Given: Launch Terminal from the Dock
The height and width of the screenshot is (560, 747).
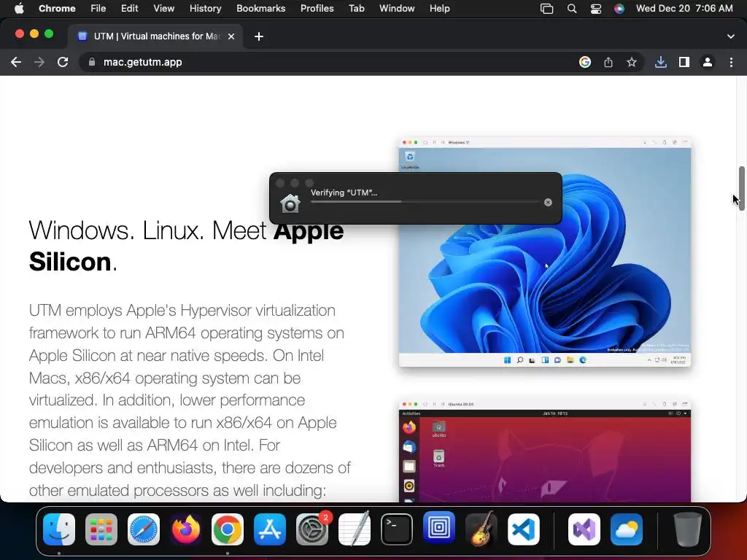Looking at the screenshot, I should [x=396, y=529].
